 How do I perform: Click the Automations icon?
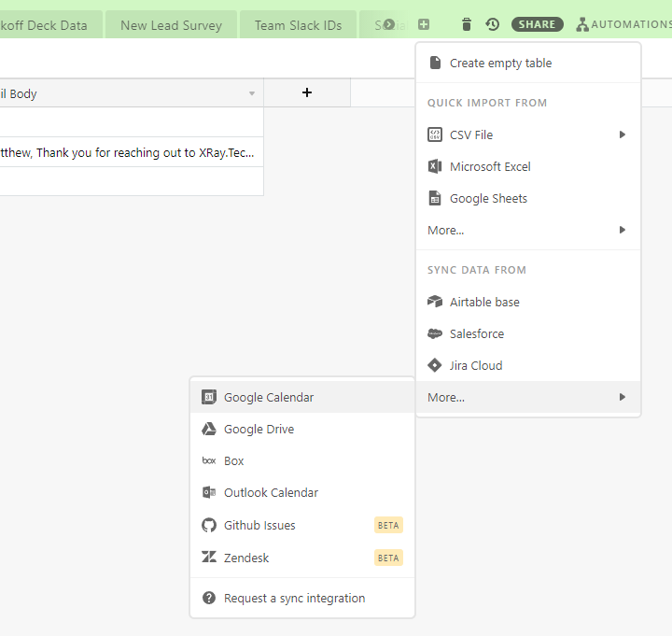click(582, 24)
